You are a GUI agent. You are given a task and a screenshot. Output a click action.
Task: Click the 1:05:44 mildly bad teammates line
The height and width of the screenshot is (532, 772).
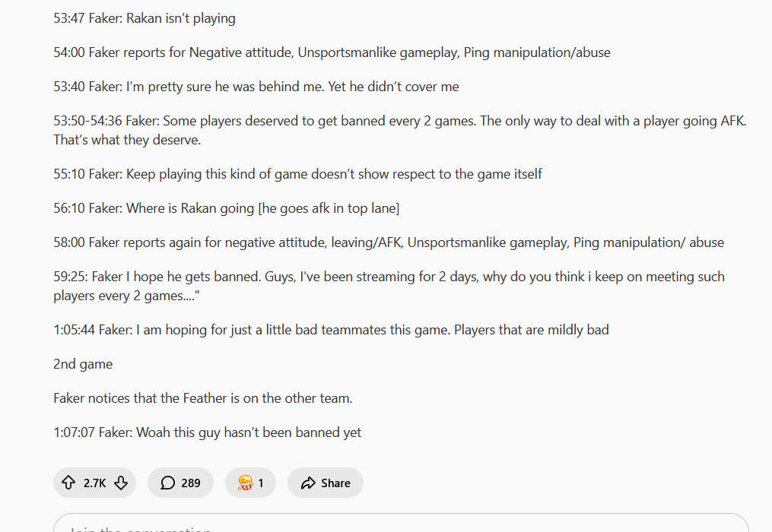pos(331,330)
